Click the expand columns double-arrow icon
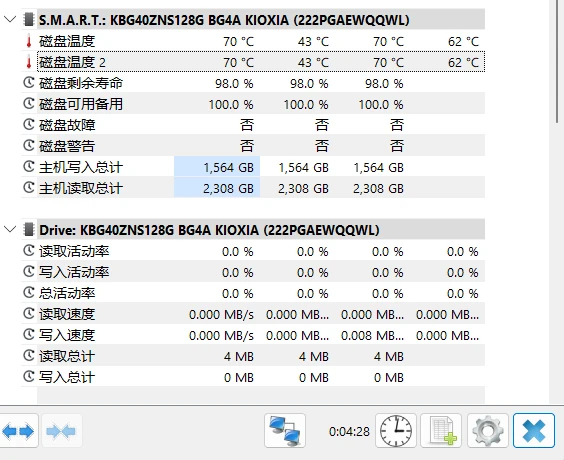This screenshot has height=460, width=564. 18,431
